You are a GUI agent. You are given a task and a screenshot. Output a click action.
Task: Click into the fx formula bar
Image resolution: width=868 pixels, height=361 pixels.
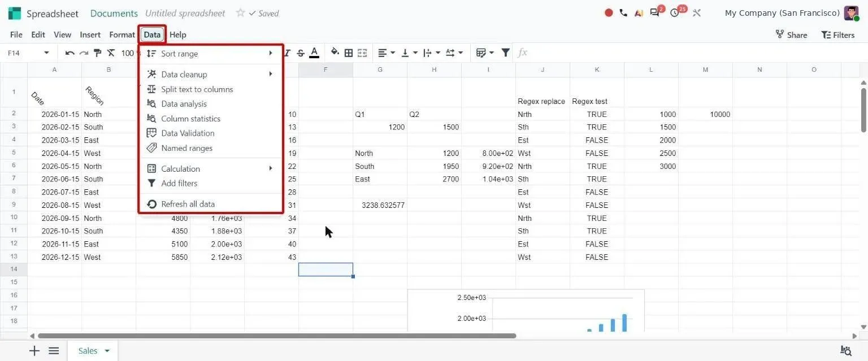click(x=689, y=53)
